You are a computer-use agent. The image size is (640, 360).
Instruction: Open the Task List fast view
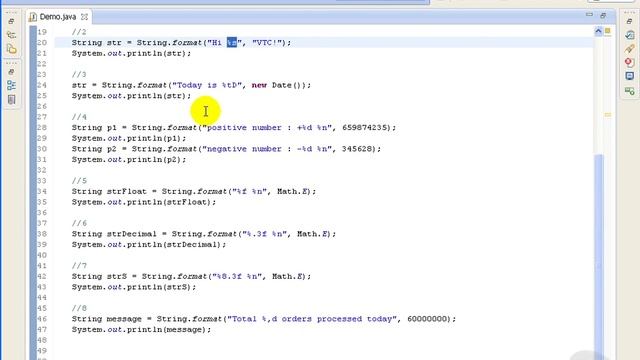tap(629, 35)
